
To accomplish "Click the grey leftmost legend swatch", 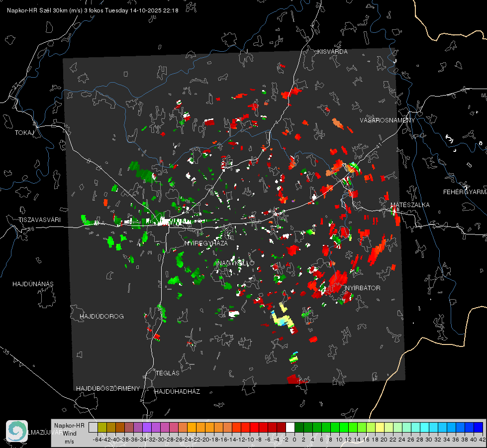I will [x=93, y=427].
